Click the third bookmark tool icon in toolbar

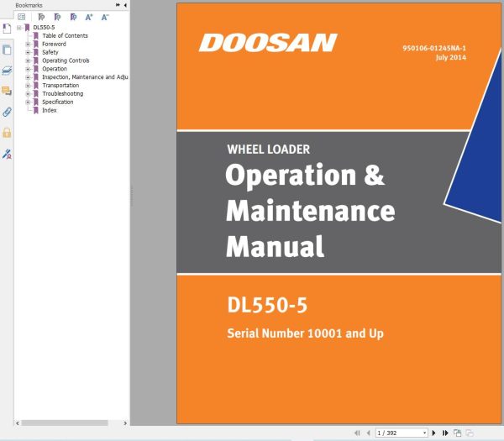click(73, 17)
